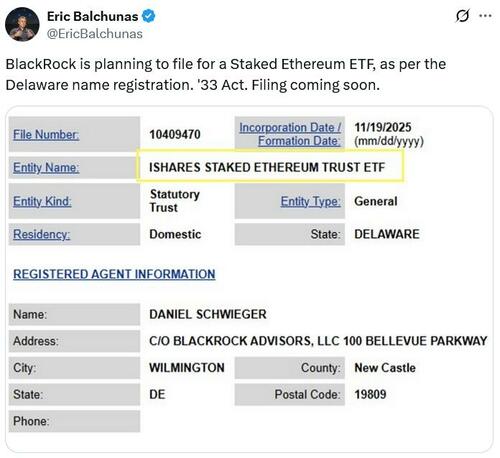Click the file number 10409470 value
This screenshot has height=458, width=500.
tap(175, 135)
